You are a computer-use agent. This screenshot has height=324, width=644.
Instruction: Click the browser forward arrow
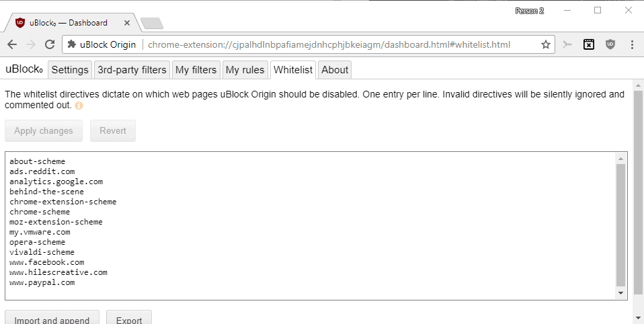(31, 44)
